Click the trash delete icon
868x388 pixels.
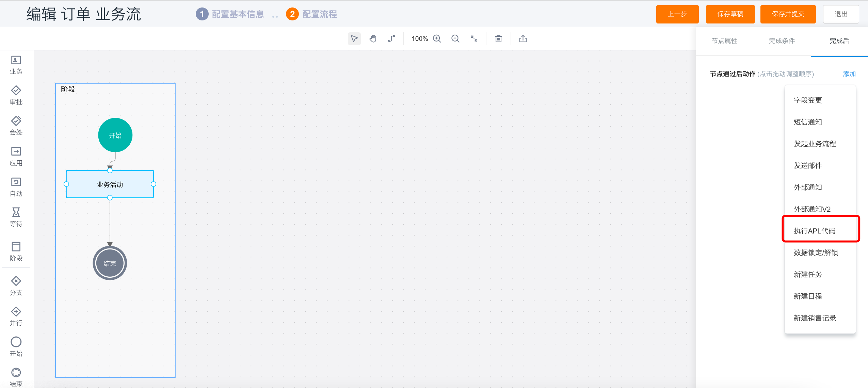(498, 38)
